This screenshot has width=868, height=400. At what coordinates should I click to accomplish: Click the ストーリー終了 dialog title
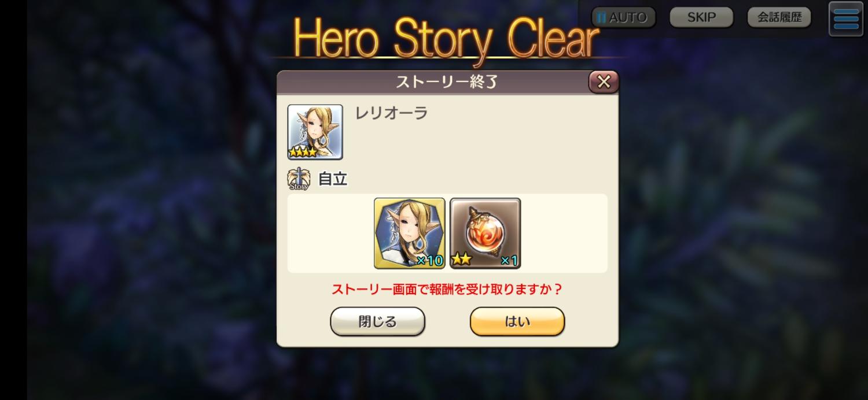447,82
